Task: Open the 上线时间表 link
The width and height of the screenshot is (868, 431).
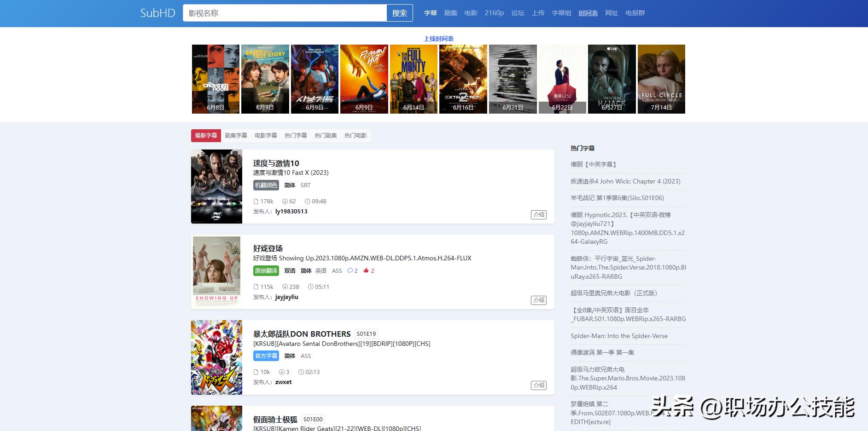Action: coord(438,39)
